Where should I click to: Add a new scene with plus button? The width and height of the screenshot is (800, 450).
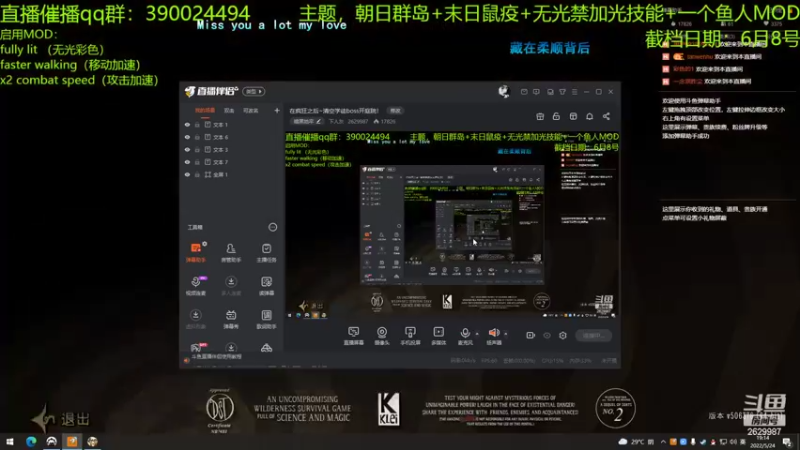click(x=277, y=110)
